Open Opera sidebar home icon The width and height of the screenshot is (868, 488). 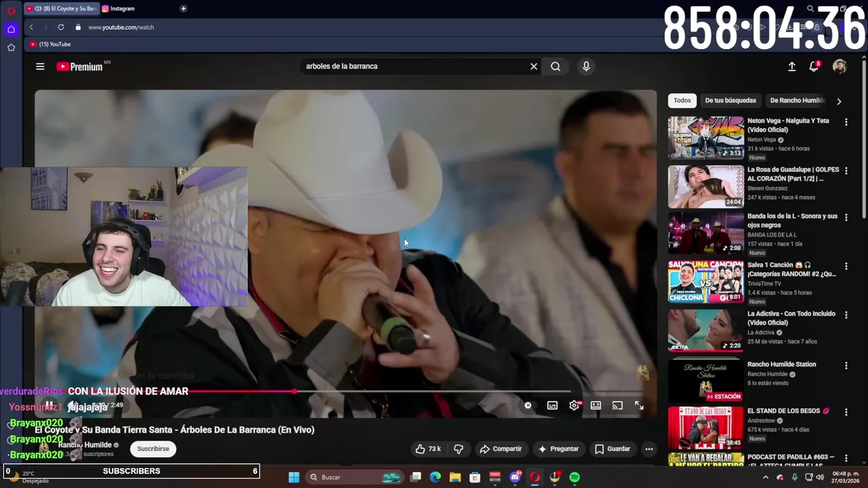11,29
